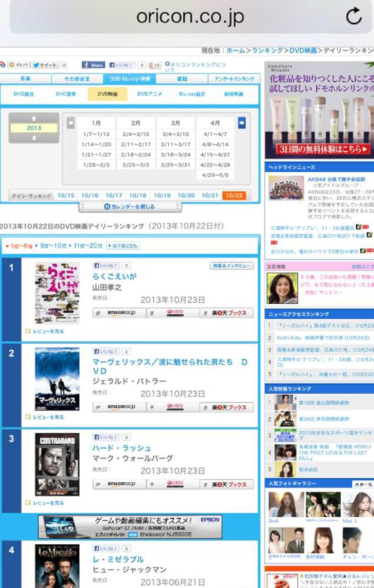Tap the oricon.co.jp address bar
The width and height of the screenshot is (374, 588).
click(190, 17)
